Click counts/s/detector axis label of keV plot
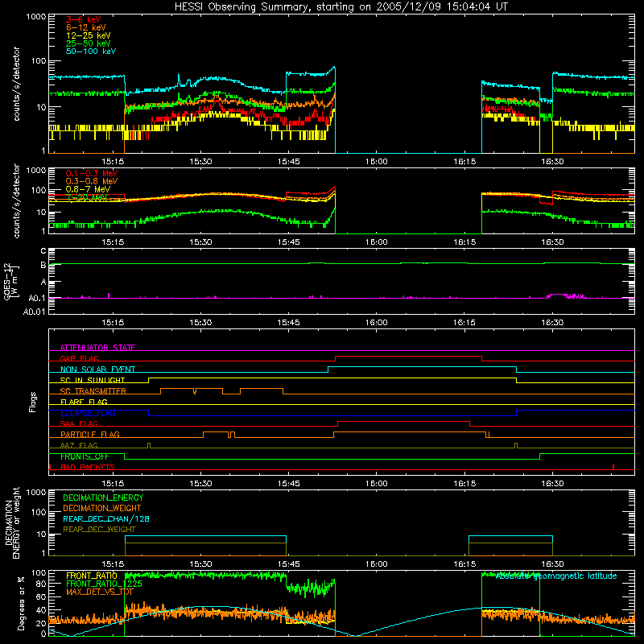This screenshot has width=644, height=644. click(16, 84)
